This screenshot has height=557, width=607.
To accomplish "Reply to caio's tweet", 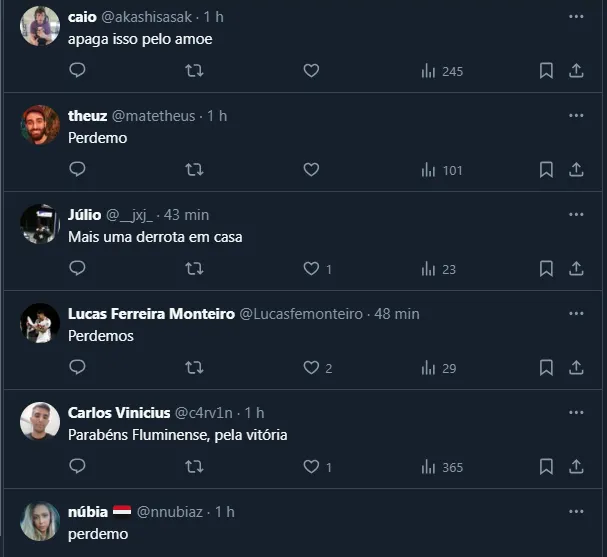I will click(x=77, y=71).
